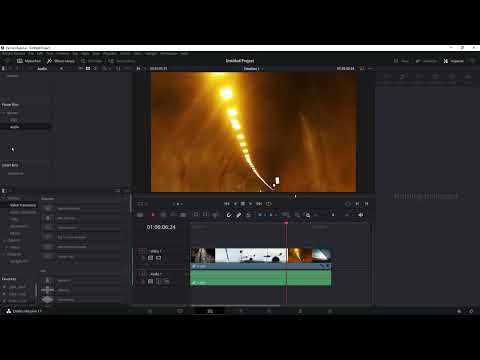Select the Blade edit mode tool
Viewport: 480px width, 360px height.
click(x=183, y=215)
